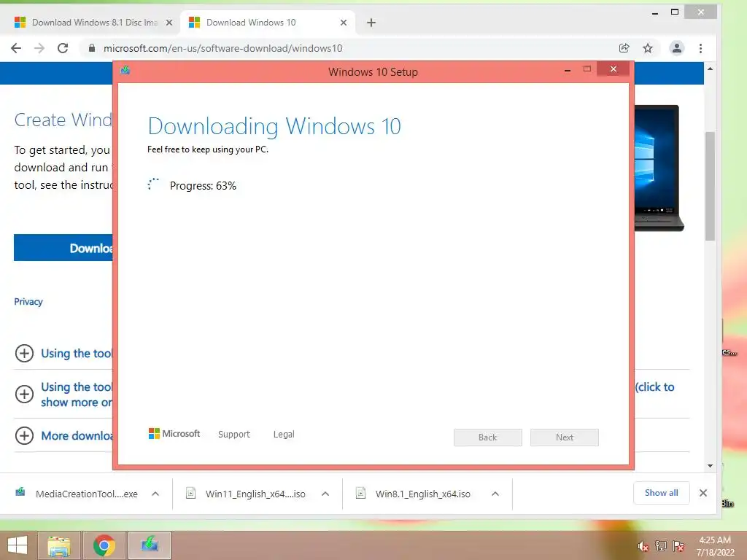The width and height of the screenshot is (747, 560).
Task: Click the Back button in Setup
Action: point(488,437)
